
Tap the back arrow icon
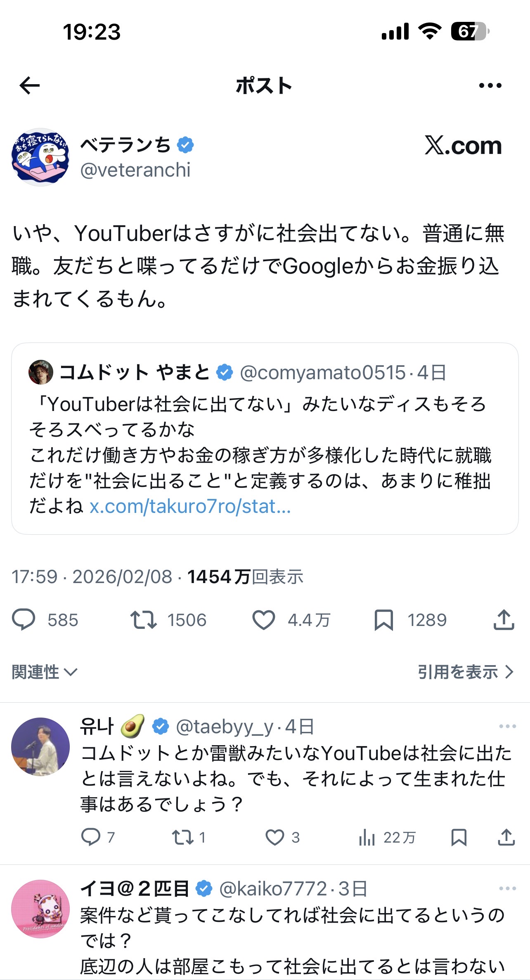coord(30,86)
